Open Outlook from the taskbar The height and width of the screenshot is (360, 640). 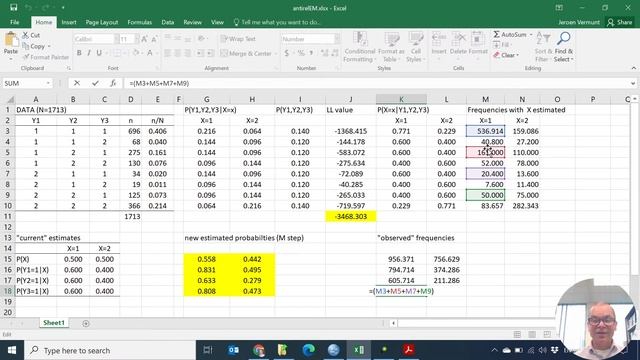[233, 350]
